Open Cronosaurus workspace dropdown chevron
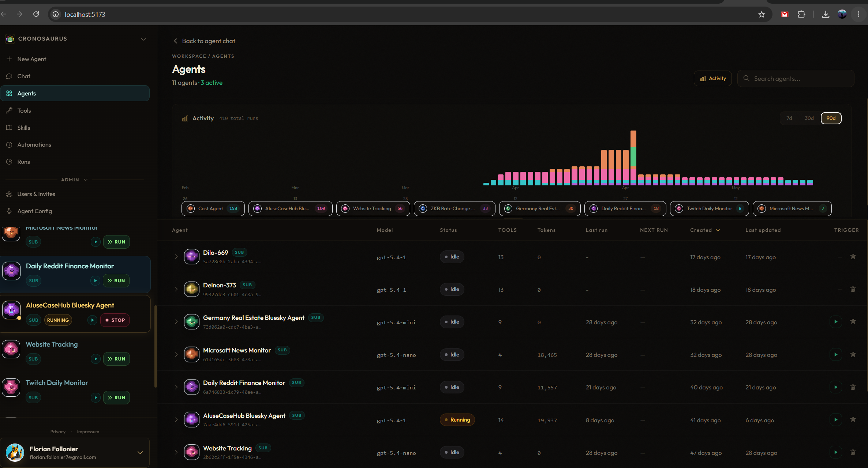This screenshot has width=868, height=468. pos(143,39)
